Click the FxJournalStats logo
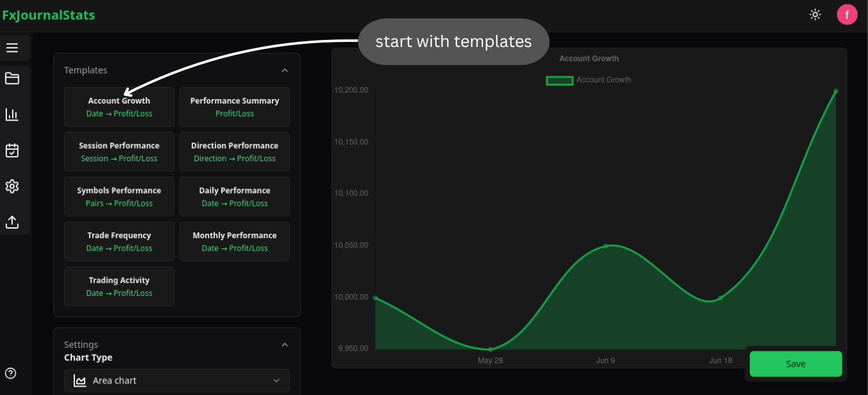 pos(48,15)
